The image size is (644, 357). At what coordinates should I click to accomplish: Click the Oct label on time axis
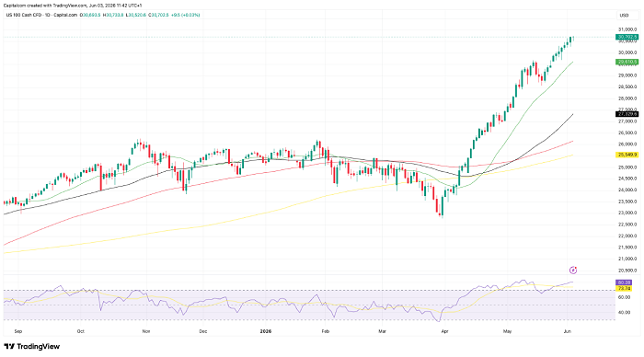[81, 331]
